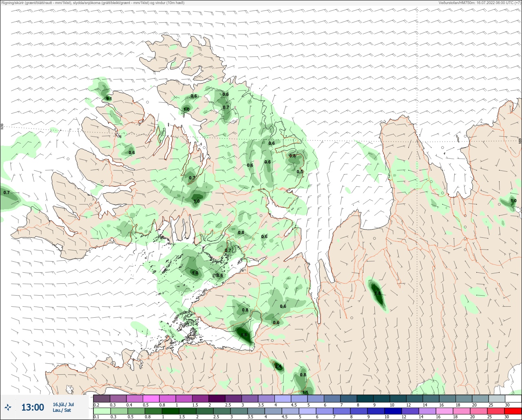The height and width of the screenshot is (420, 522).
Task: Select the red swatch at 30 in the lower legend row
Action: [x=513, y=411]
